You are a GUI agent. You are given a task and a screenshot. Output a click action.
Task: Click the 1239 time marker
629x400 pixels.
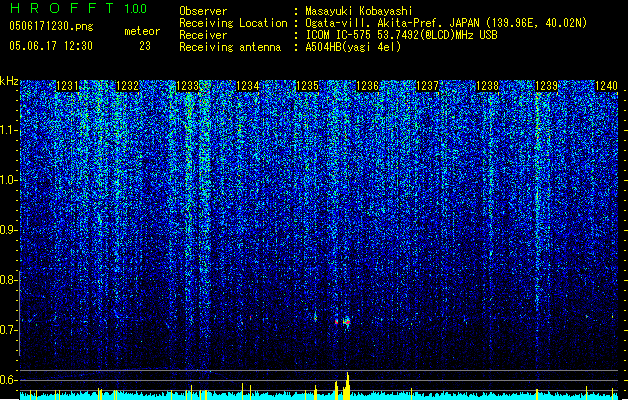[547, 86]
